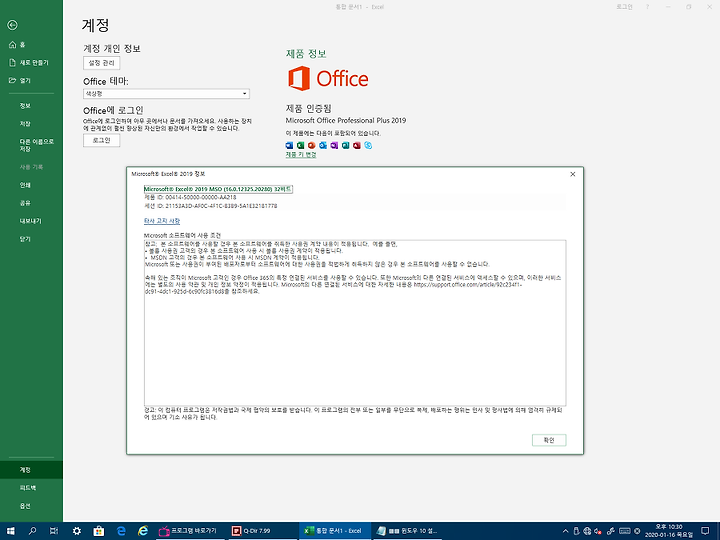Click the 세션 ID line in dialog

211,206
